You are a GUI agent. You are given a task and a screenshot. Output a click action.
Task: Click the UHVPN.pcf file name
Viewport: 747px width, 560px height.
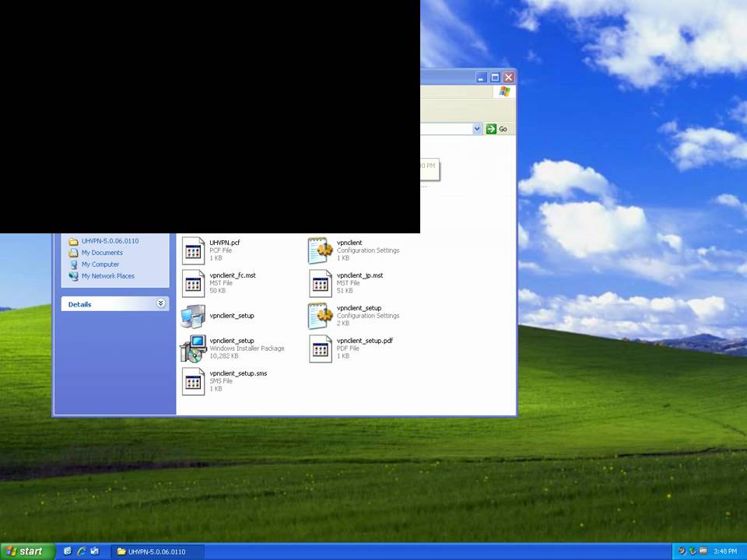[225, 243]
